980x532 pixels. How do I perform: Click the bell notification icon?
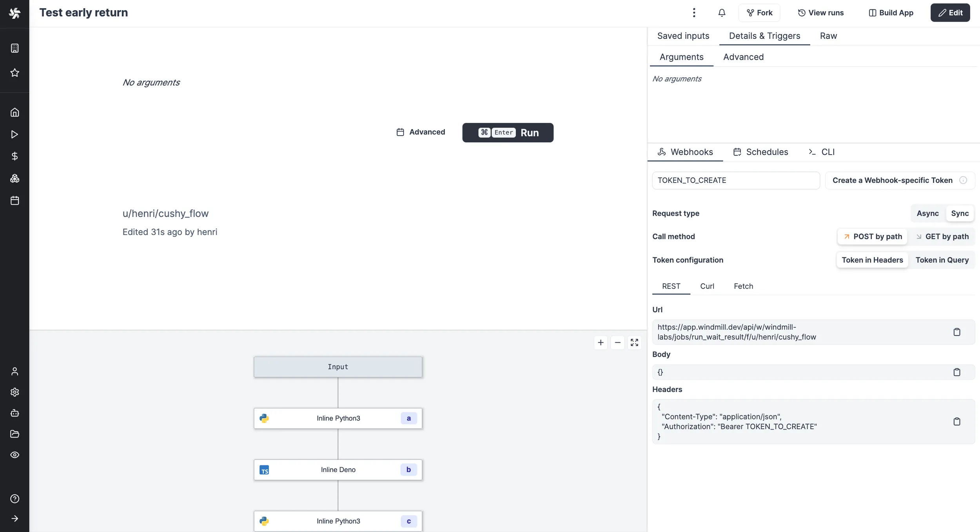(721, 13)
